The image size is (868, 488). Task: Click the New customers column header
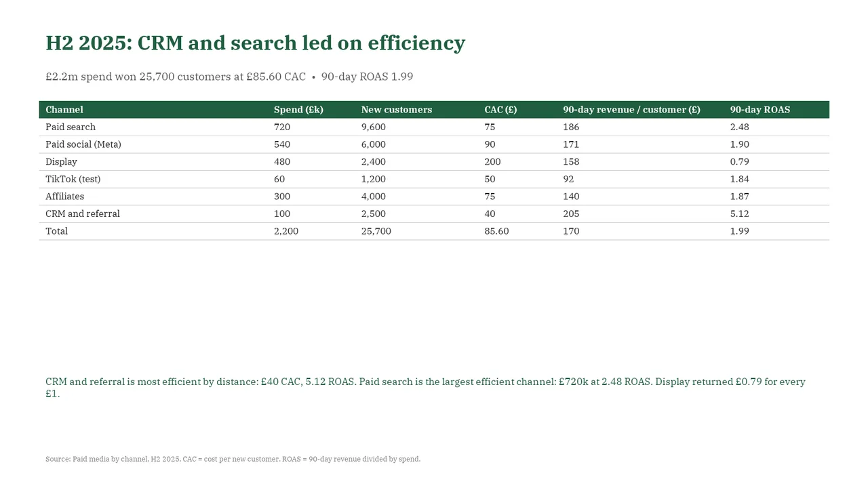[x=397, y=109]
